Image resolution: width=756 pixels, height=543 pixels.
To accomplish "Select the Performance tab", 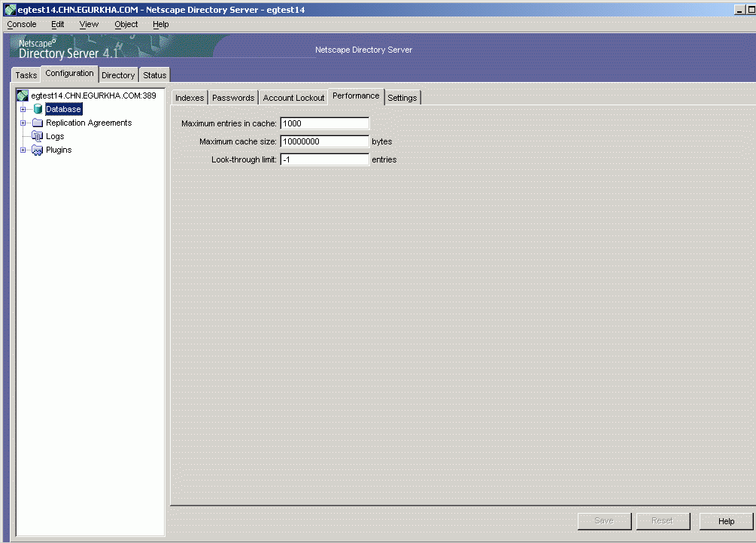I will pyautogui.click(x=356, y=96).
